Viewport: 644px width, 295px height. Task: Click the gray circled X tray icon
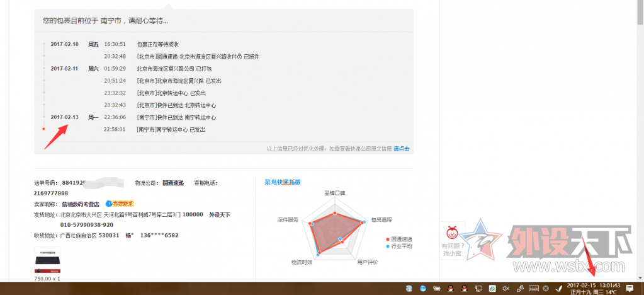click(545, 289)
